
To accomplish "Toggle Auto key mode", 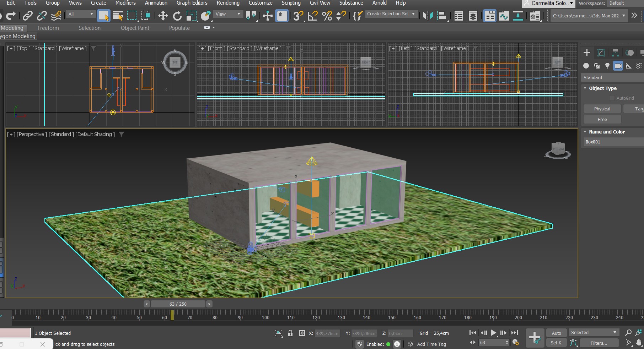I will click(x=556, y=333).
